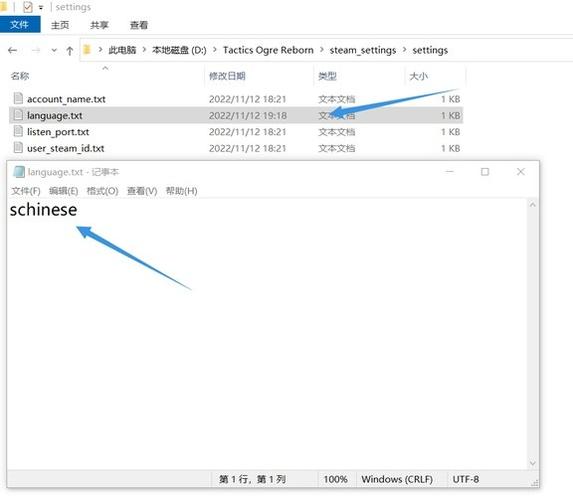Open Notepad's 编辑(E) menu
The image size is (573, 500).
pos(63,191)
